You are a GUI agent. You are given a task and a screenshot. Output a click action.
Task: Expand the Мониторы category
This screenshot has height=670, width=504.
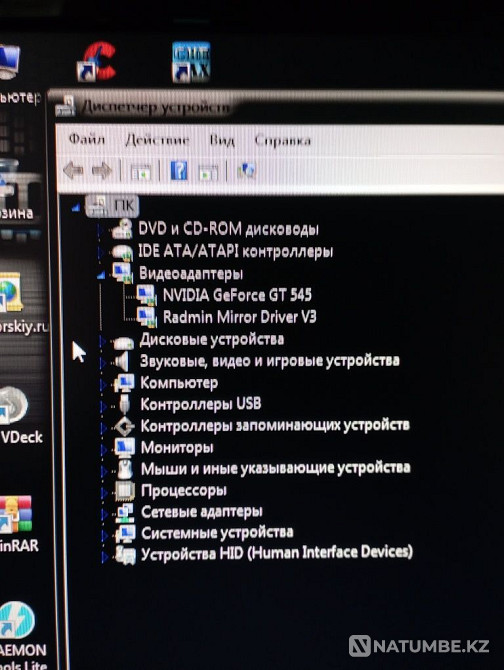click(x=104, y=449)
